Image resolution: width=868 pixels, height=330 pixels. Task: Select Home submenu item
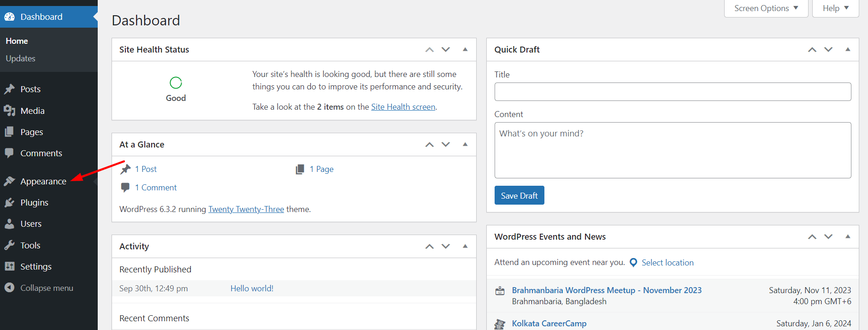(x=17, y=41)
